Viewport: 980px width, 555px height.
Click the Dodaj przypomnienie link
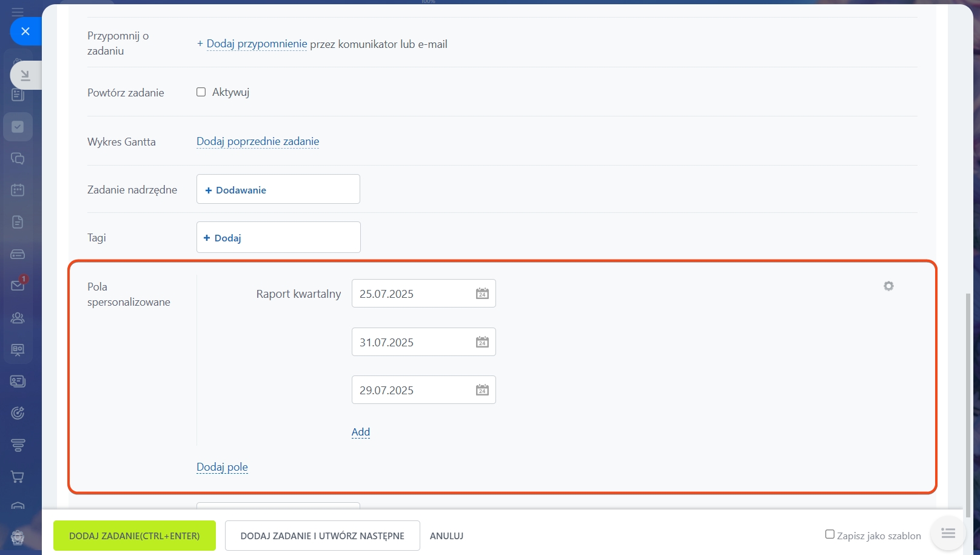pos(257,44)
